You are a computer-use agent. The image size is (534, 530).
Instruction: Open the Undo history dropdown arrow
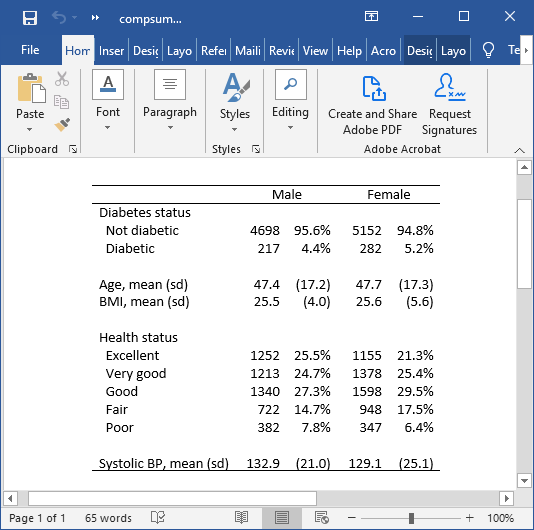click(75, 17)
